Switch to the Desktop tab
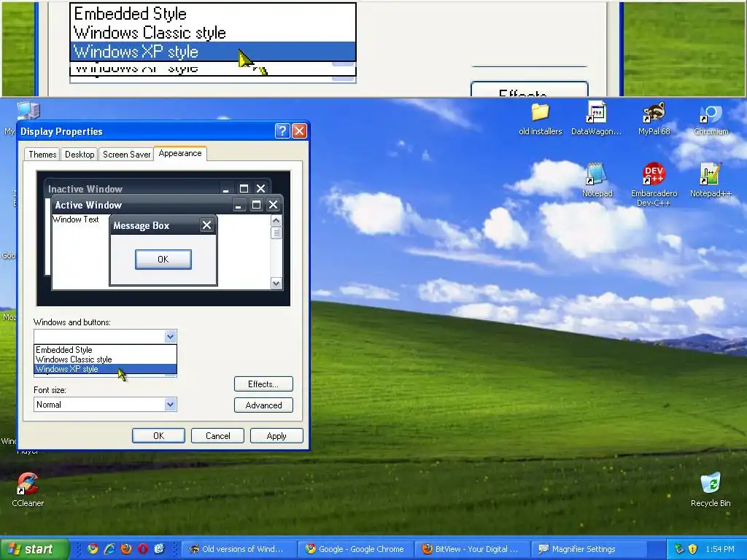This screenshot has width=747, height=560. coord(80,155)
